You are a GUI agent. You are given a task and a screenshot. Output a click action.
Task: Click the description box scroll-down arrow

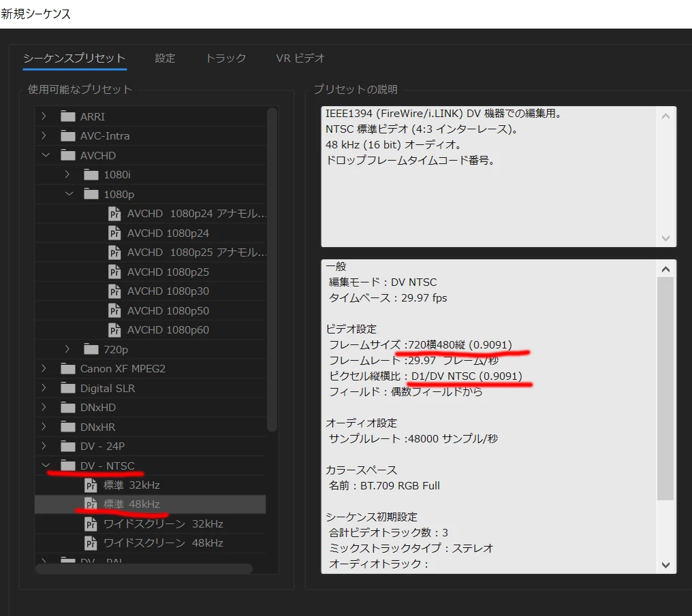click(x=665, y=238)
